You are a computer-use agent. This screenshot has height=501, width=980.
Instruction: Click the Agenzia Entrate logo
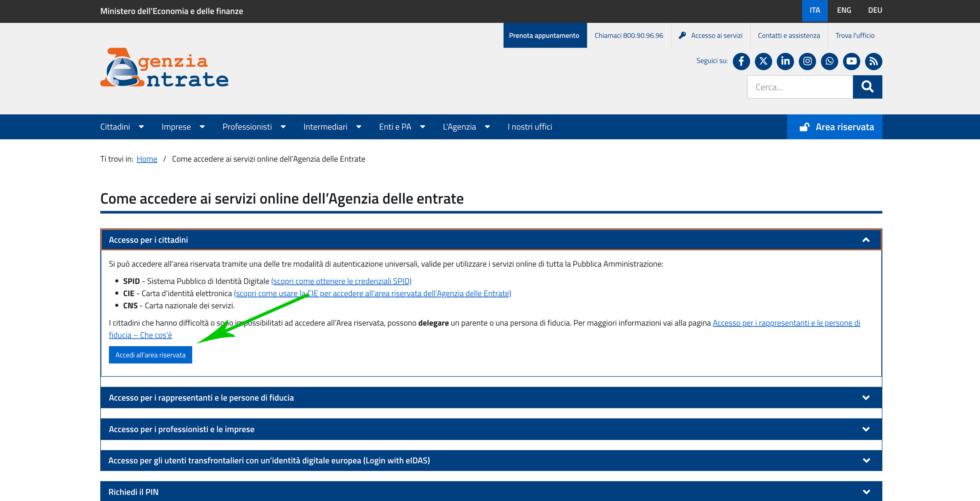click(164, 67)
